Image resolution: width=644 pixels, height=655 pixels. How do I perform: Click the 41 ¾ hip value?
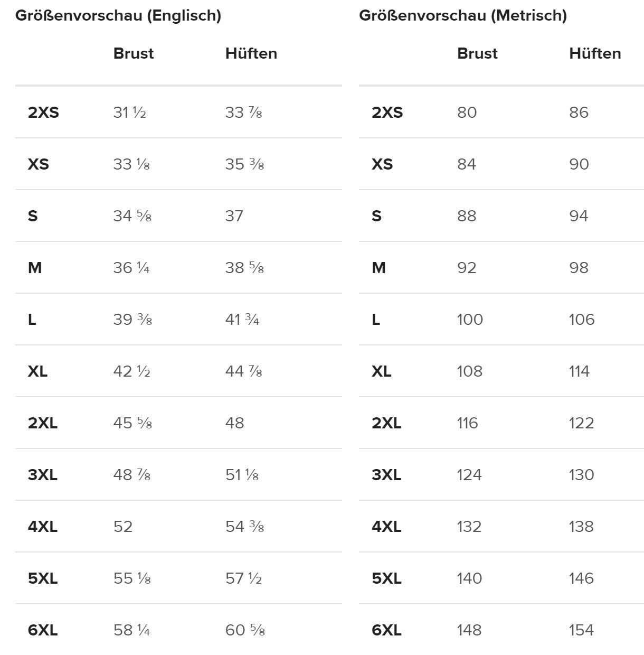click(242, 320)
